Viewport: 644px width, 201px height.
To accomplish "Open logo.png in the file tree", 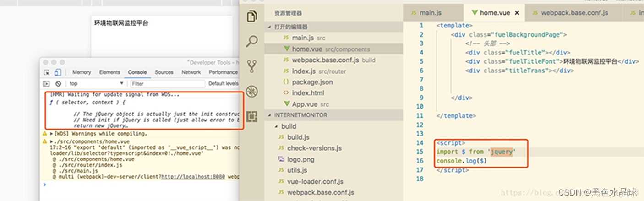I will click(334, 159).
